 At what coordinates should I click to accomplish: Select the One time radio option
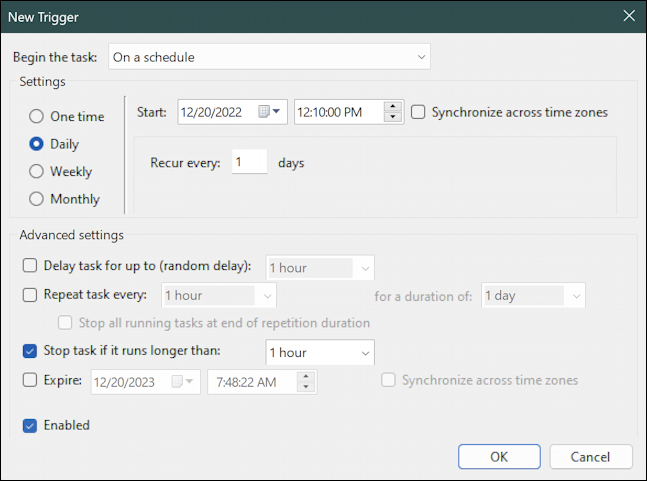(x=36, y=116)
